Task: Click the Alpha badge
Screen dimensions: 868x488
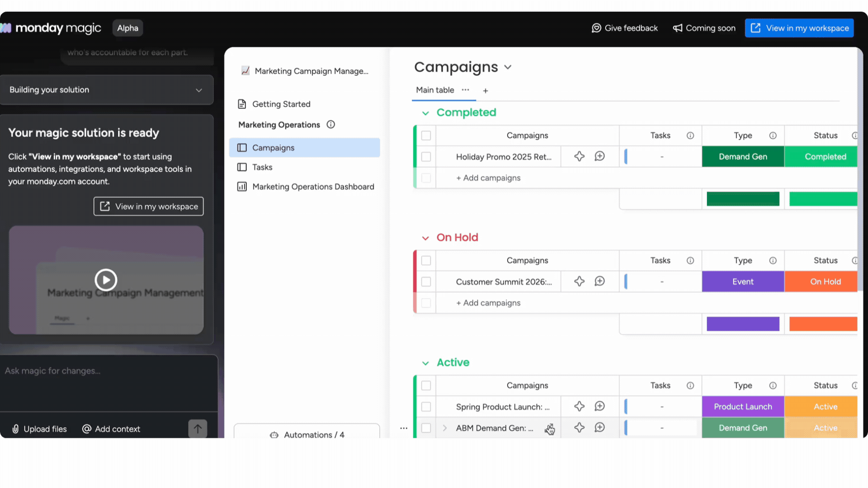Action: click(128, 28)
